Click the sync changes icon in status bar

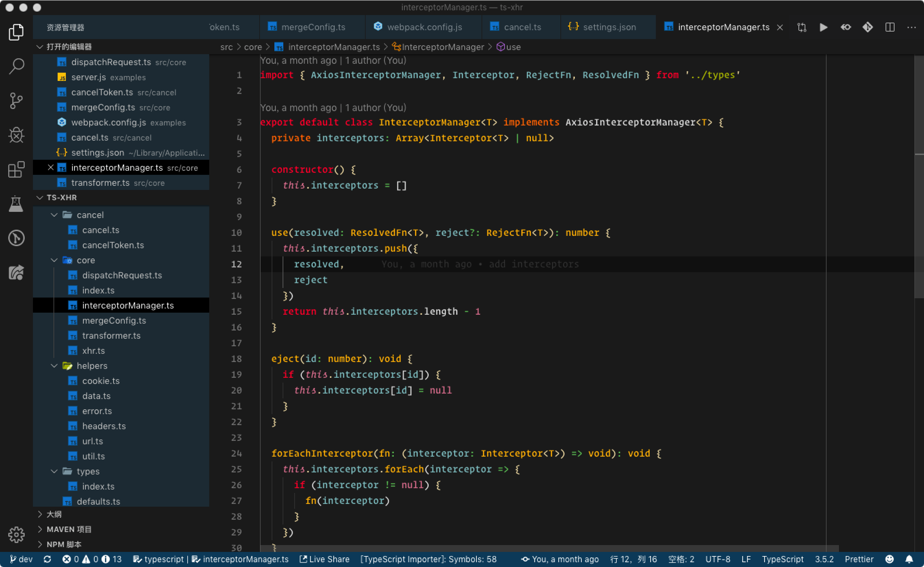tap(47, 559)
